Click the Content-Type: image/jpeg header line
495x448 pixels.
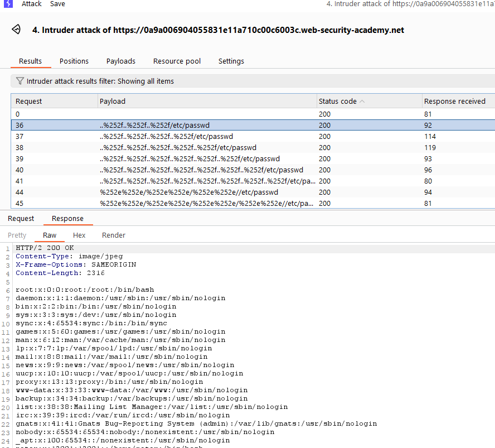click(69, 256)
